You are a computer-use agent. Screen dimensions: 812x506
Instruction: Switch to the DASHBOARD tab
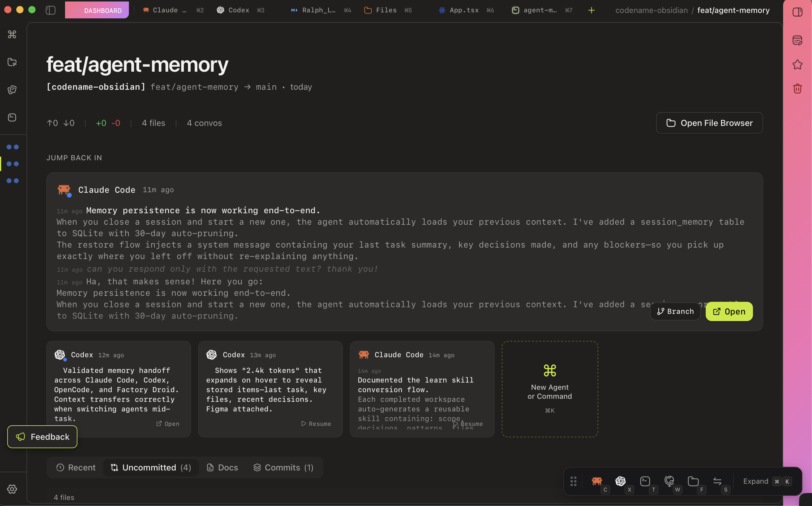(x=97, y=10)
